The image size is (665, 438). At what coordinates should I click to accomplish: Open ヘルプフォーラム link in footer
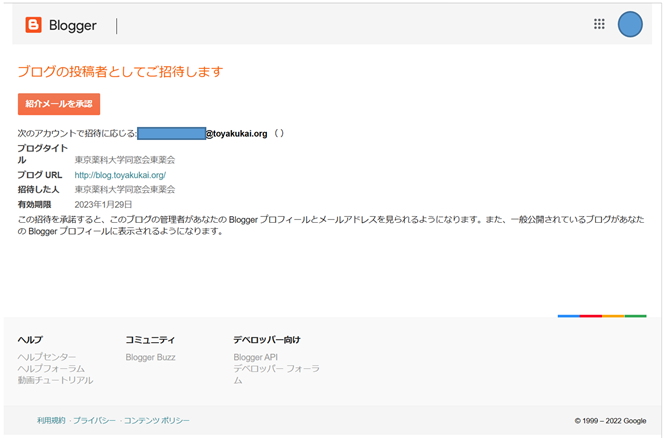tap(51, 368)
